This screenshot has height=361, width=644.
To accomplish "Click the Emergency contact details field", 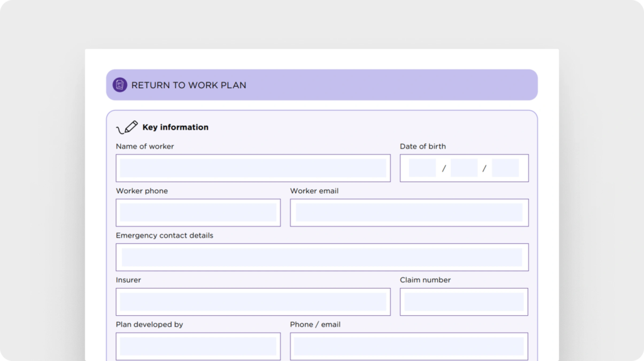I will pyautogui.click(x=322, y=257).
